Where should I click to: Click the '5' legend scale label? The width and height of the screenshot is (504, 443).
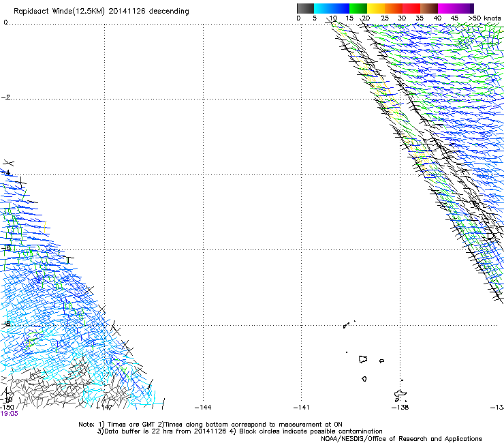(315, 18)
